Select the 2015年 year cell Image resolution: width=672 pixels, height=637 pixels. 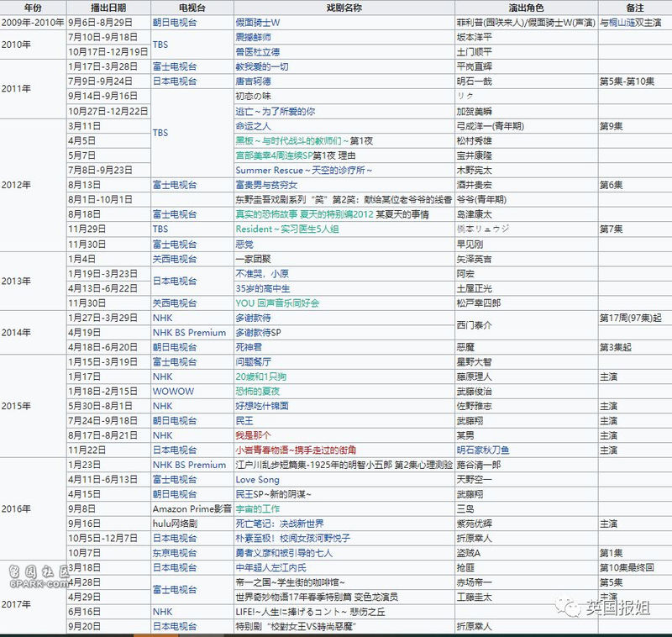click(x=34, y=406)
